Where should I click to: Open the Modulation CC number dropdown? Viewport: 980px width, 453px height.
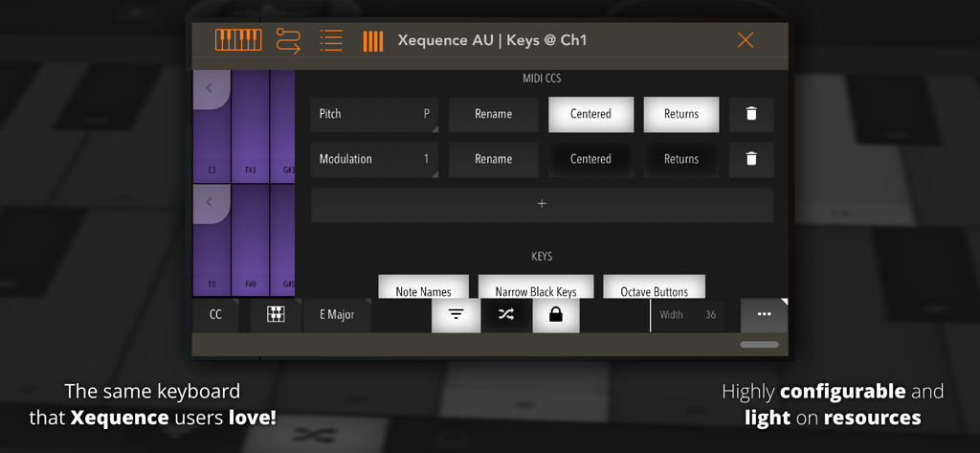click(x=374, y=159)
